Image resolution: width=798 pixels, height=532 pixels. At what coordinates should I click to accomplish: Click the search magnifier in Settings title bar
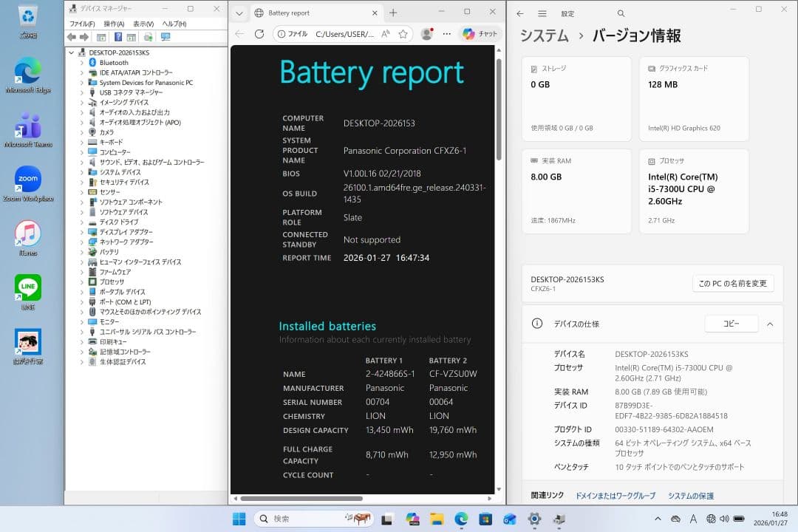tap(621, 13)
